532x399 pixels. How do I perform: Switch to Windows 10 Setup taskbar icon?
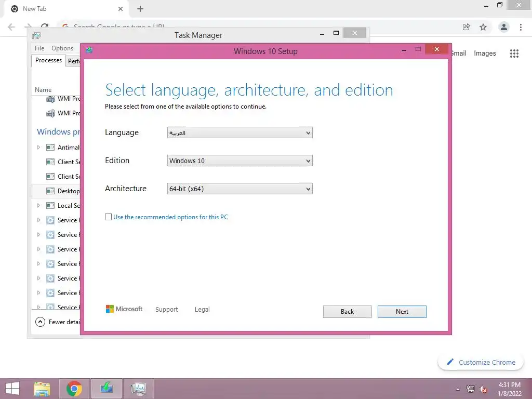[106, 389]
